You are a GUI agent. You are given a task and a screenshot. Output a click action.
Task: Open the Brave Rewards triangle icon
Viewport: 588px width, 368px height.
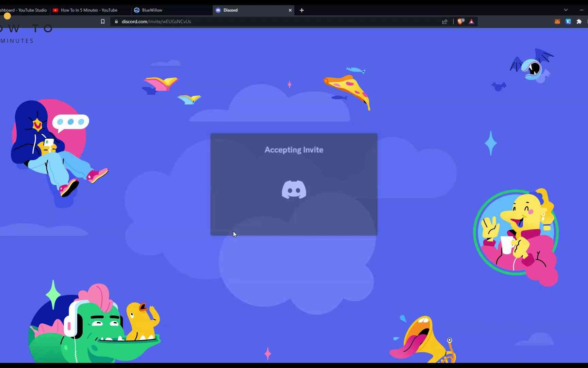(472, 21)
